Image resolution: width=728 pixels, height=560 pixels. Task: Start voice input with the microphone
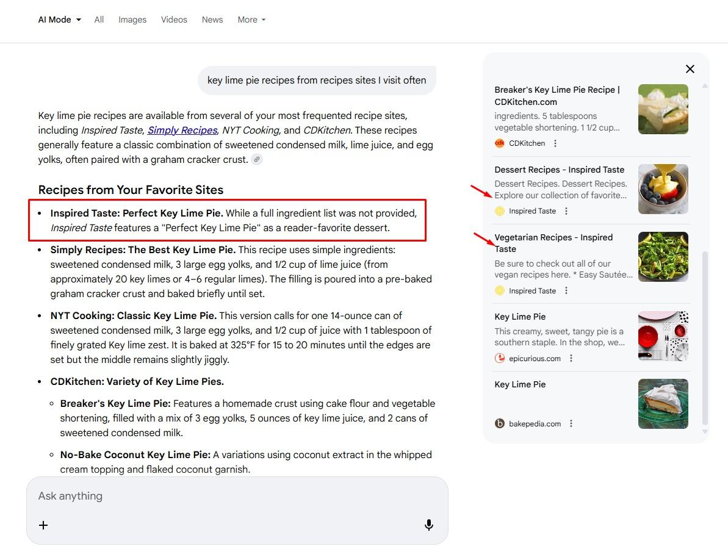point(429,525)
